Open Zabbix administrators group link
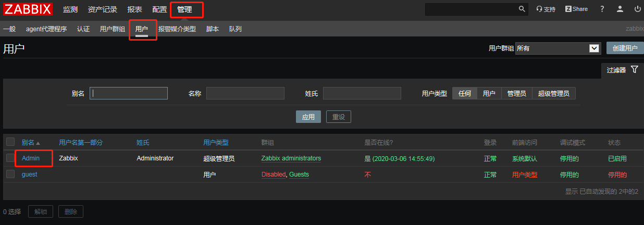644x225 pixels. pos(291,158)
